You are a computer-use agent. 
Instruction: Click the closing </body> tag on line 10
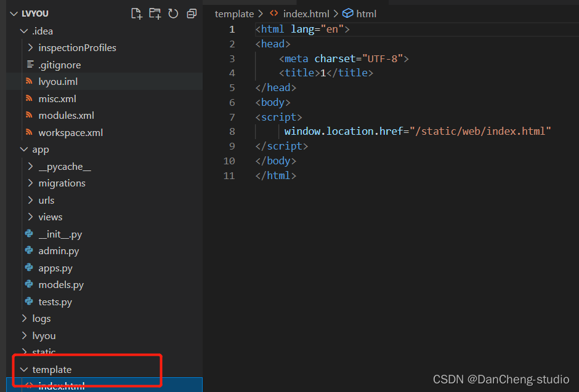(275, 161)
